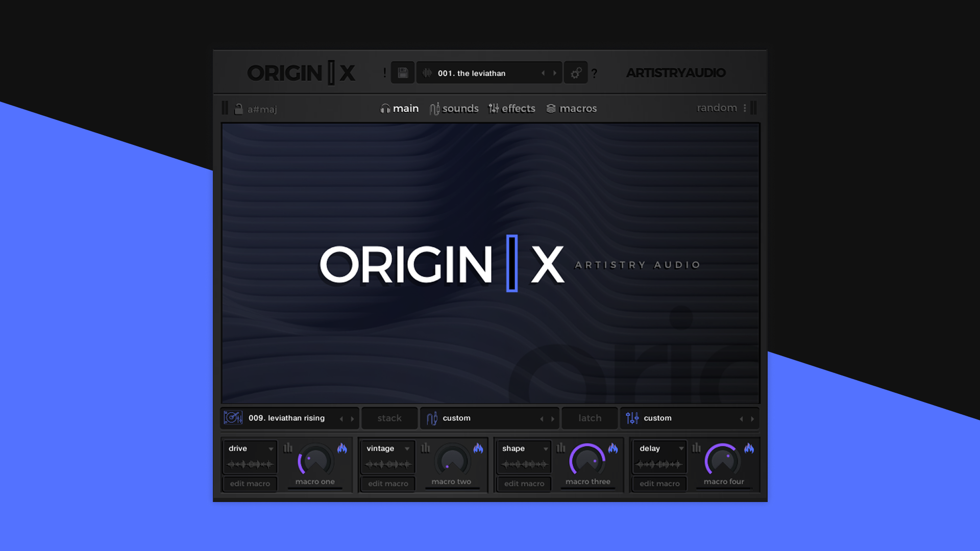The width and height of the screenshot is (980, 551).
Task: Click the question mark help icon
Action: pyautogui.click(x=594, y=73)
